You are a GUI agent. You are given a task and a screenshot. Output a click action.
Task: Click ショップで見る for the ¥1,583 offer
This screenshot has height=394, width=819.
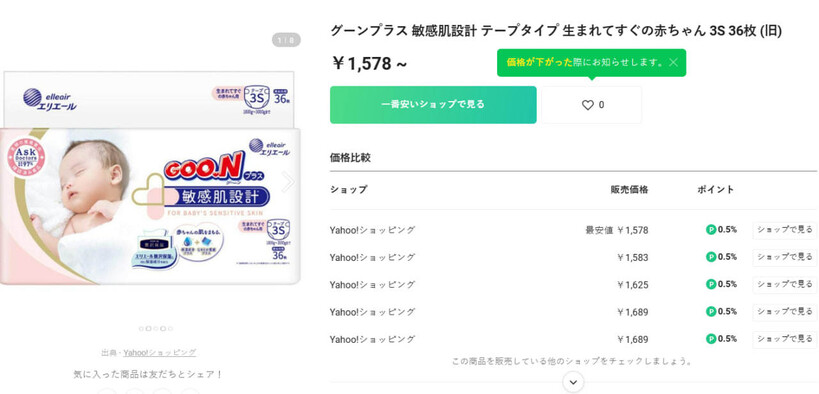coord(785,257)
